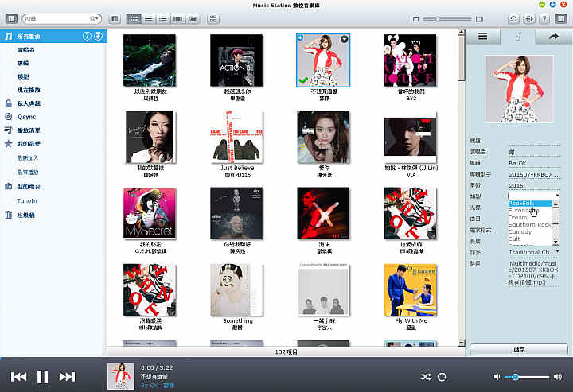Open the genre combo box arrow
This screenshot has width=573, height=392.
[x=557, y=196]
